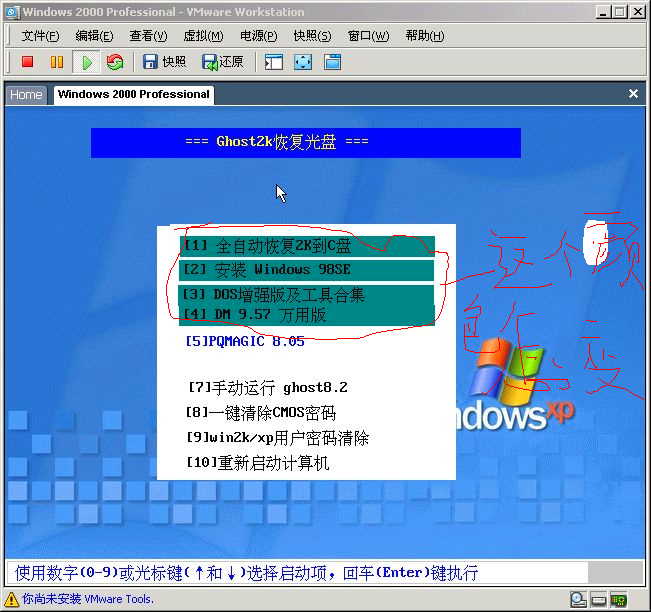Click the network adapter status icon
The width and height of the screenshot is (651, 612).
pos(618,600)
